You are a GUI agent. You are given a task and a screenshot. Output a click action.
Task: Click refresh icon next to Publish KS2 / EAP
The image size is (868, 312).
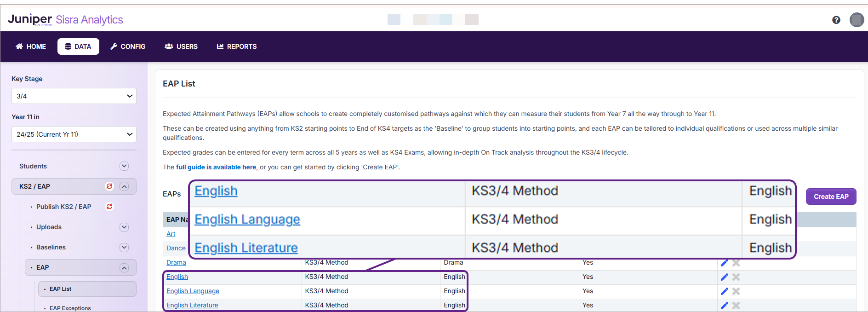click(x=109, y=207)
